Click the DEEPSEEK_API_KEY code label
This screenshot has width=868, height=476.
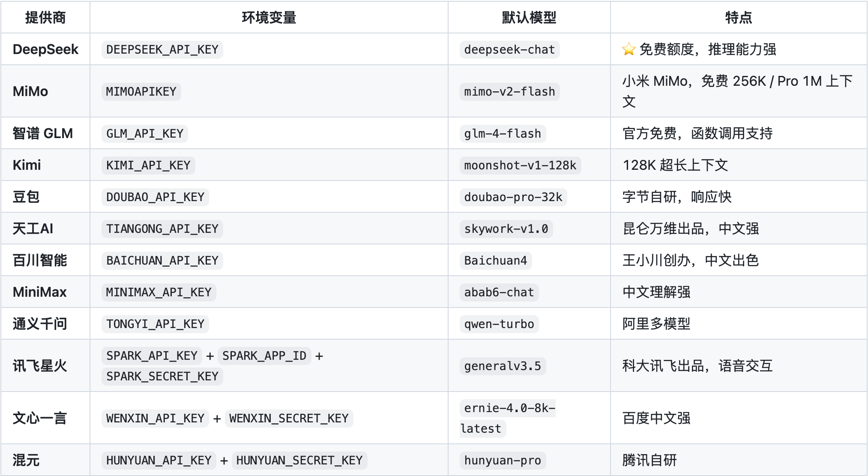point(162,49)
